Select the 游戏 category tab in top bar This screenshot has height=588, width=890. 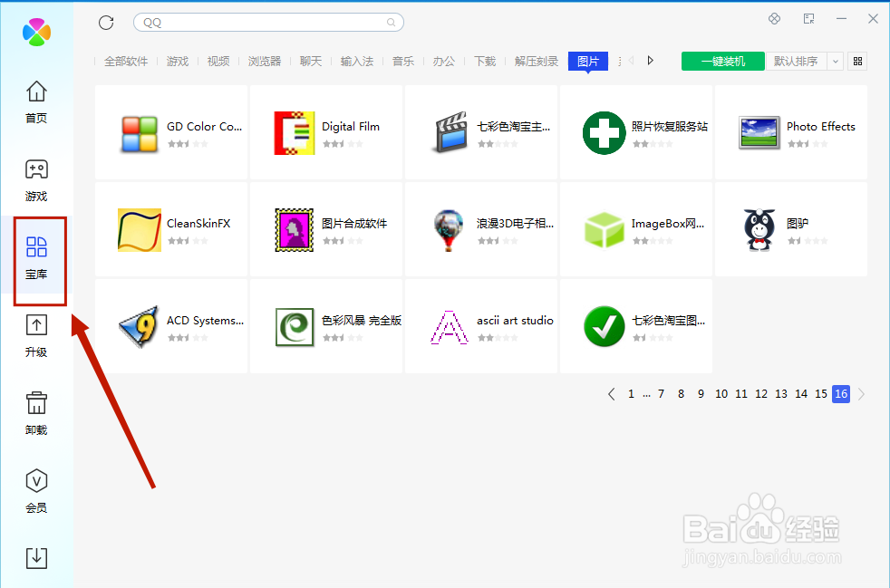click(178, 62)
